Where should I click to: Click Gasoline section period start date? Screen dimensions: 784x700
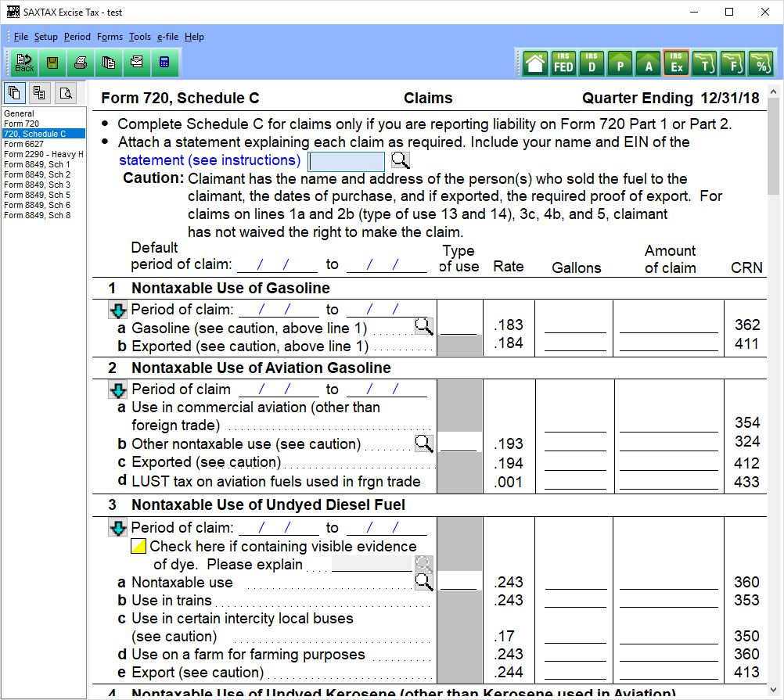coord(279,309)
